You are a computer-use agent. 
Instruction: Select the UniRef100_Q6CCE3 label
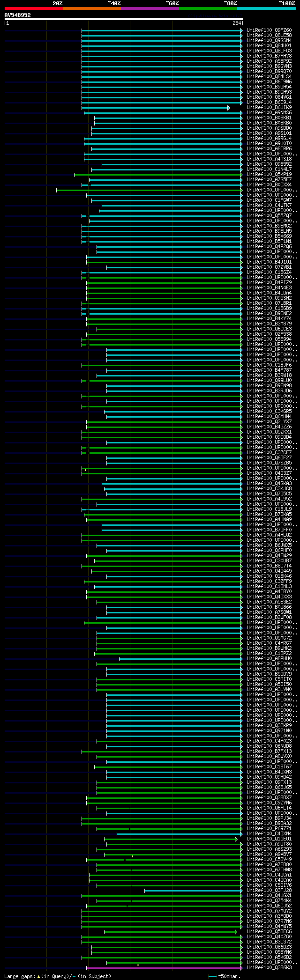(269, 329)
